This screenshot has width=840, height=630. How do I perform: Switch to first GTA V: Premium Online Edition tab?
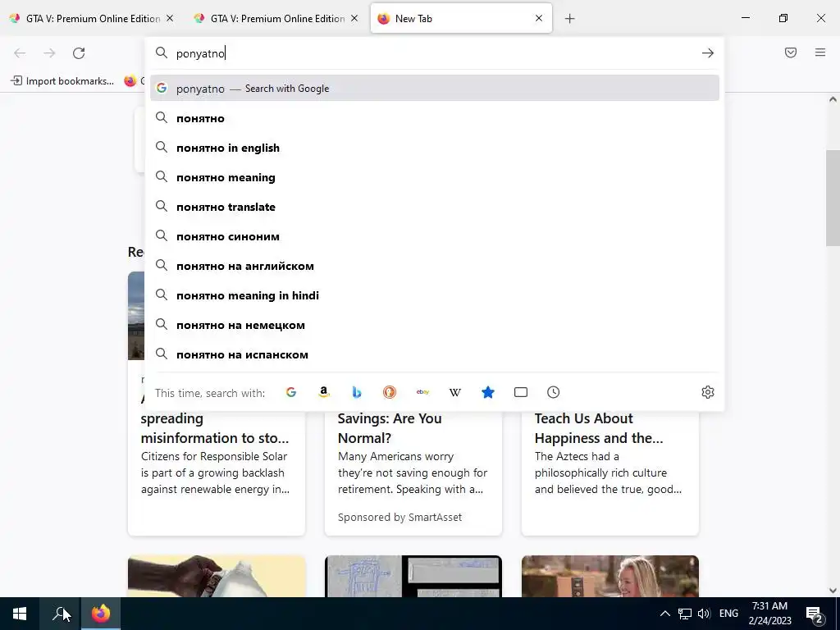(x=92, y=18)
